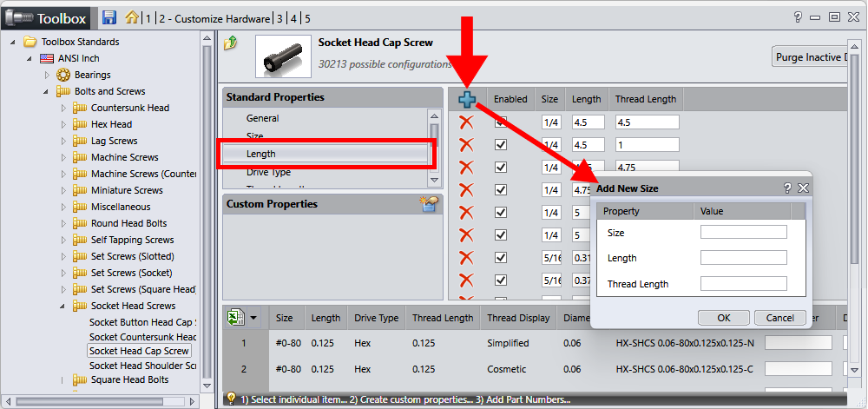Collapse the Socket Head Screws node
868x409 pixels.
(x=62, y=306)
